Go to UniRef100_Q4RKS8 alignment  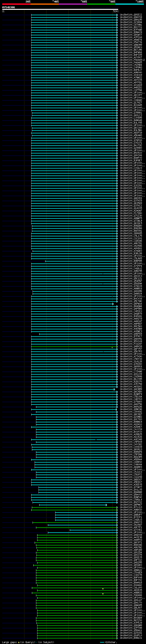coord(131,347)
